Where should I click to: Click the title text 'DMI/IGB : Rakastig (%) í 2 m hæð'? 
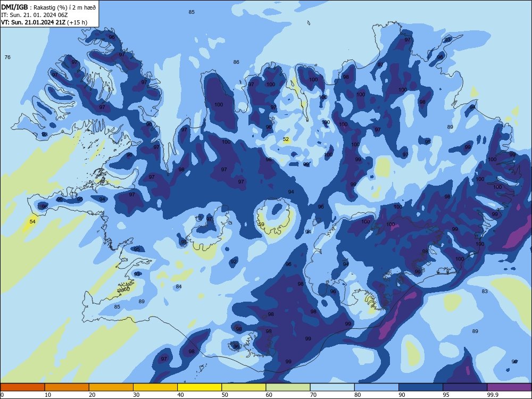point(48,7)
